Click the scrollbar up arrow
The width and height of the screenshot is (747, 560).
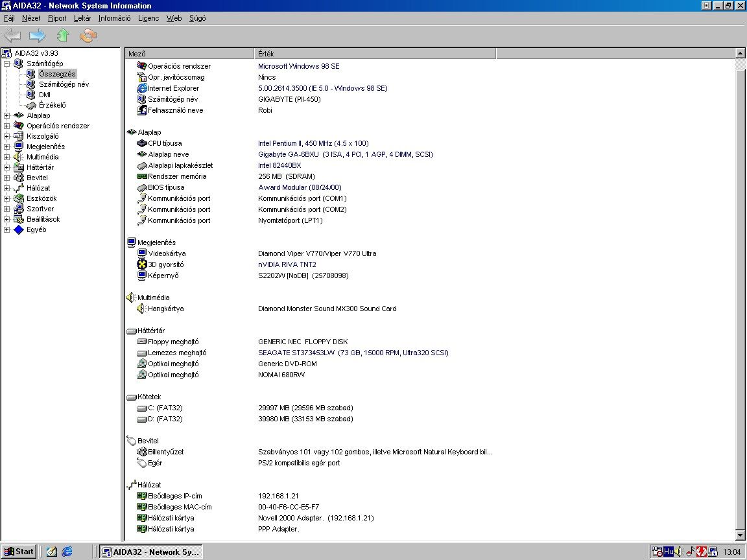pos(740,53)
